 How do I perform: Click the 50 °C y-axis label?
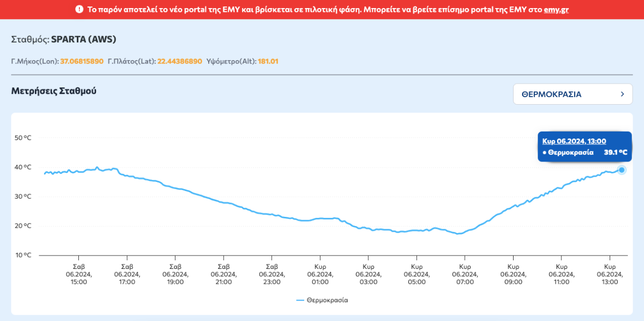coord(23,138)
